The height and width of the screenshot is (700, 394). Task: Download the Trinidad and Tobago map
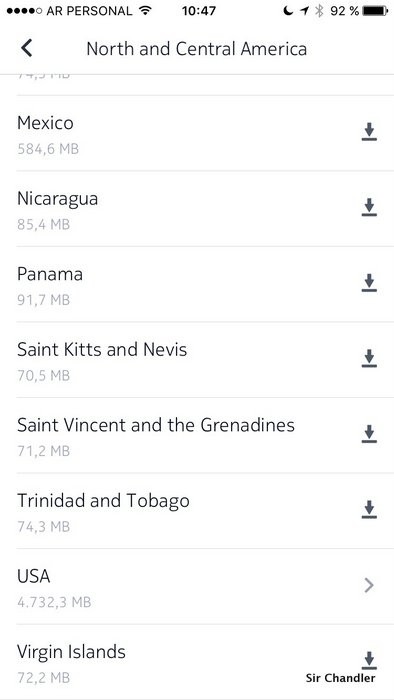369,509
